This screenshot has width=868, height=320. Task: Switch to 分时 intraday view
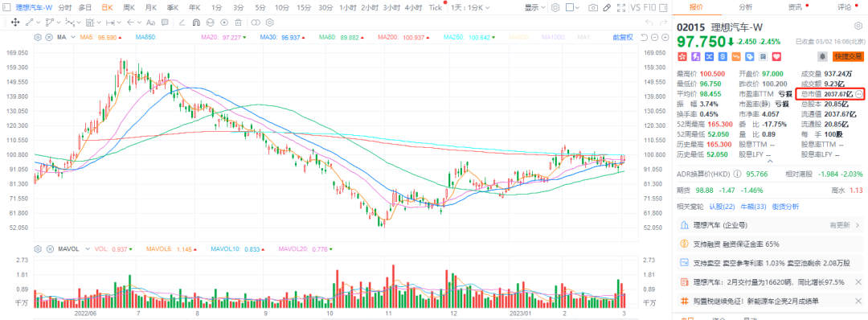click(65, 8)
